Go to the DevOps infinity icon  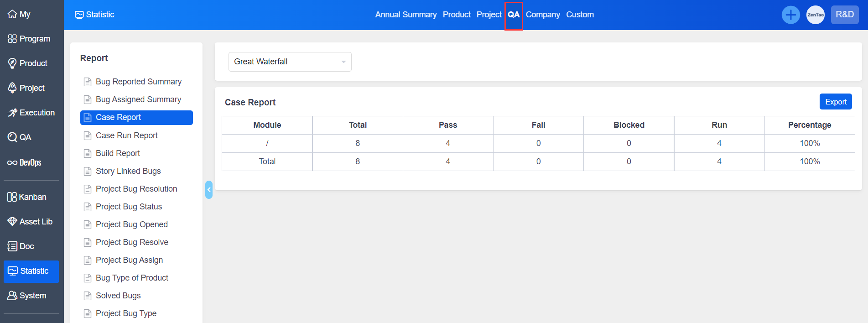click(12, 162)
